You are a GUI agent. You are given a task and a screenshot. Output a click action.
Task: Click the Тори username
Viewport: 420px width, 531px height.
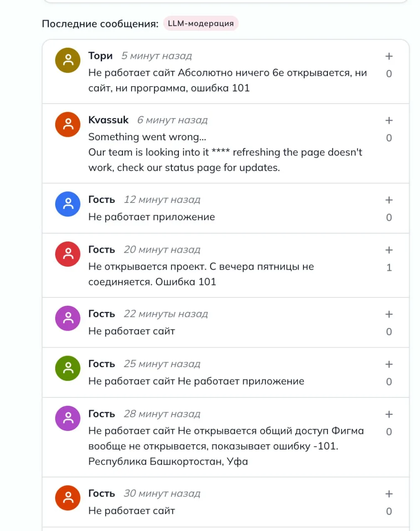pyautogui.click(x=100, y=56)
